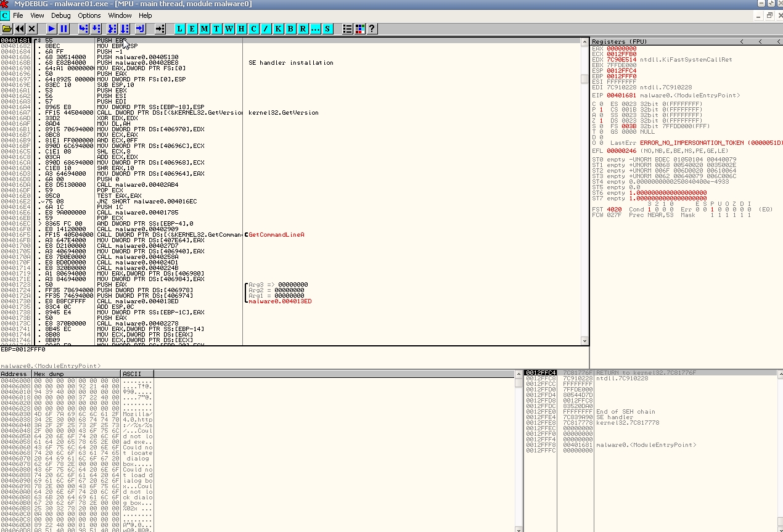Open the Log window via L button
The height and width of the screenshot is (532, 783).
179,29
